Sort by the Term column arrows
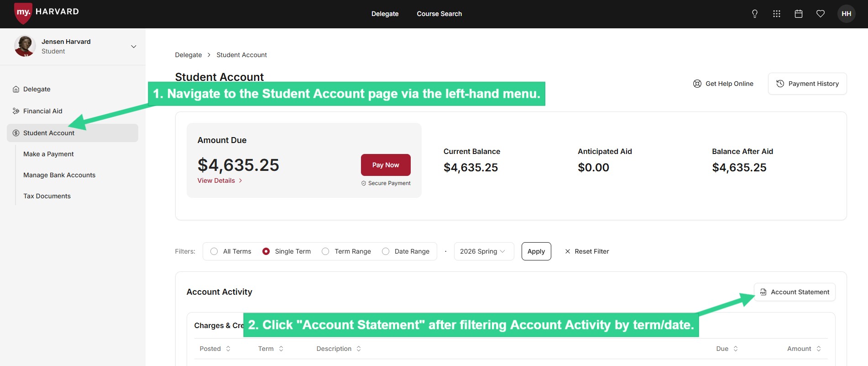This screenshot has width=868, height=366. tap(281, 349)
